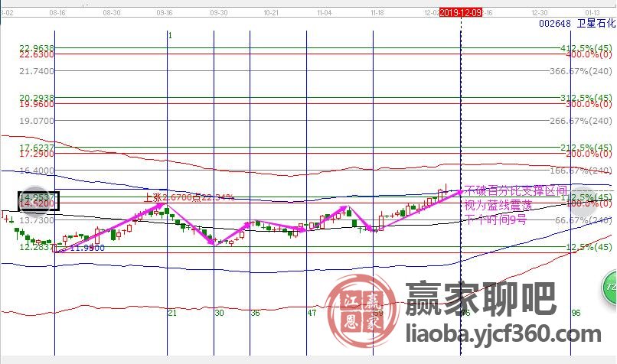This screenshot has height=364, width=617.
Task: Click the 11.9500 low price label
Action: coord(87,248)
